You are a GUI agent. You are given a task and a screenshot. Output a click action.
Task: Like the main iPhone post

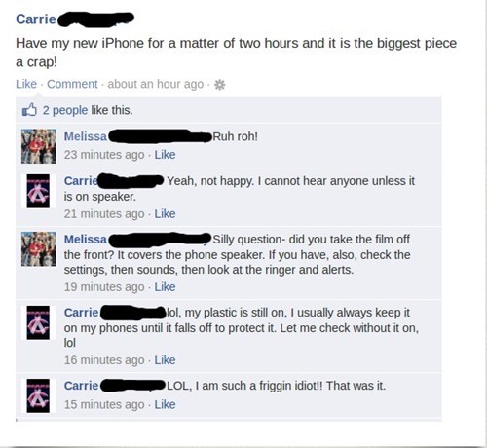[x=26, y=84]
